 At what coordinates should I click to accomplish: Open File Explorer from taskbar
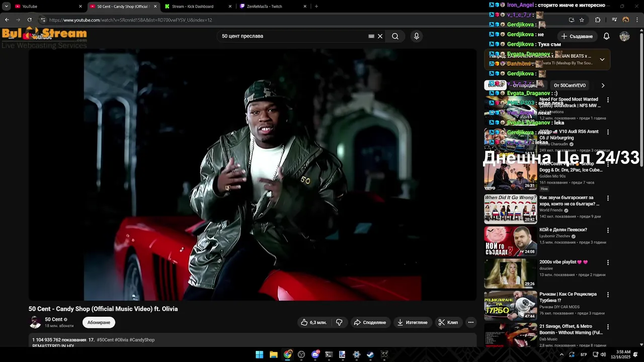(x=273, y=354)
